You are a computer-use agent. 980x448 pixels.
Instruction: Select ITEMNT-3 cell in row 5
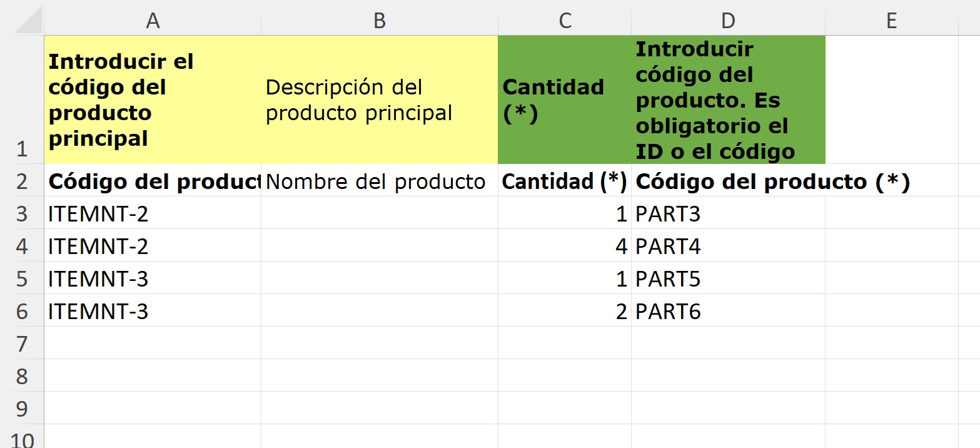pos(153,278)
